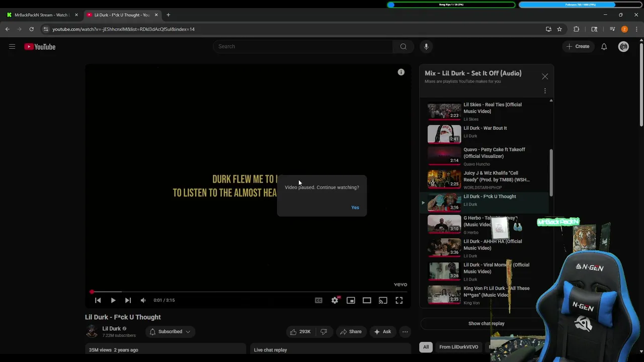644x362 pixels.
Task: Close the Lil Durk YouTube browser tab
Action: (156, 15)
